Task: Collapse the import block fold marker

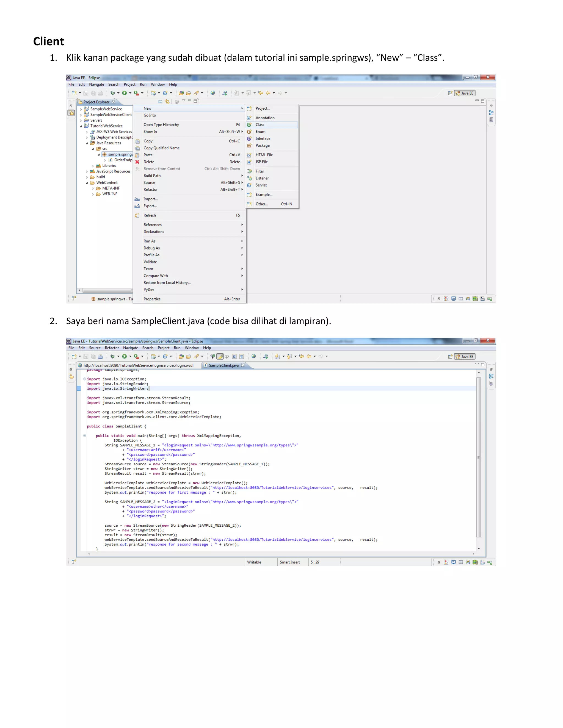Action: [84, 379]
